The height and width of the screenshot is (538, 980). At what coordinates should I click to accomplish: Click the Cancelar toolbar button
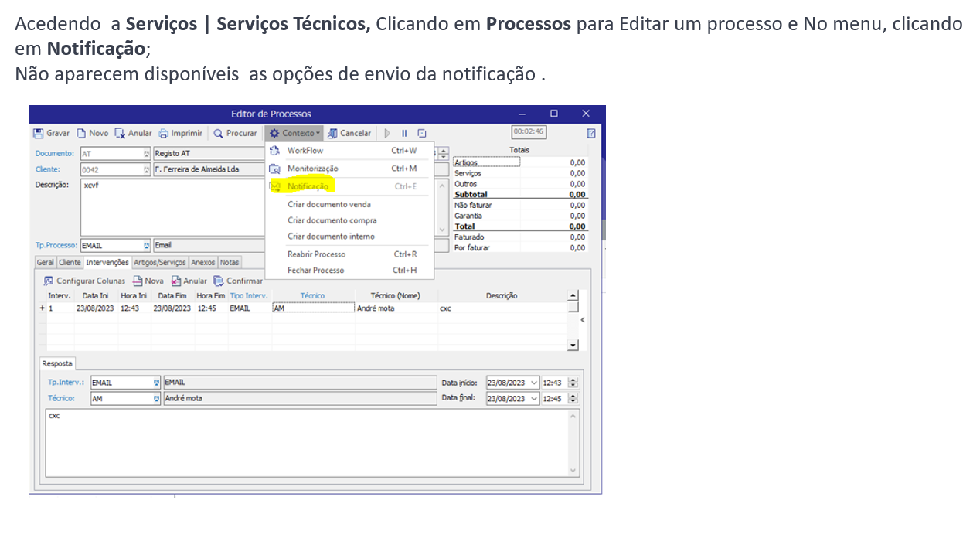click(349, 133)
